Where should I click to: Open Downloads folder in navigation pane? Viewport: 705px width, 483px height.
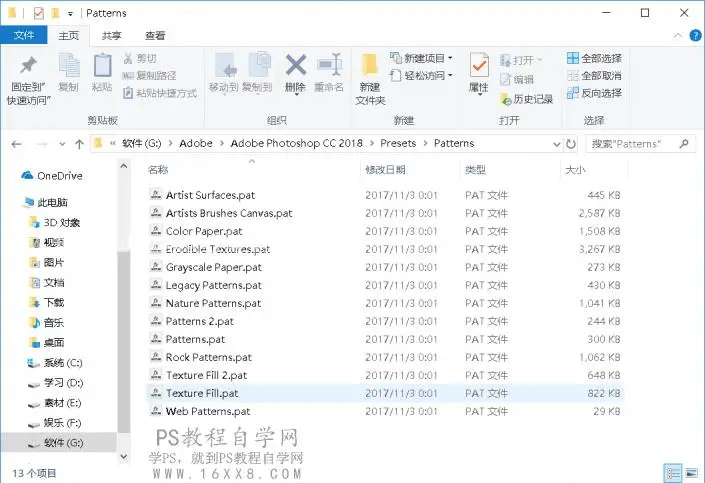(47, 302)
